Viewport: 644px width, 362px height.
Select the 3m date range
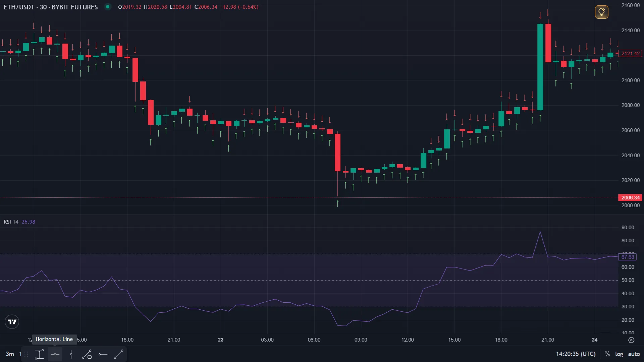(10, 354)
